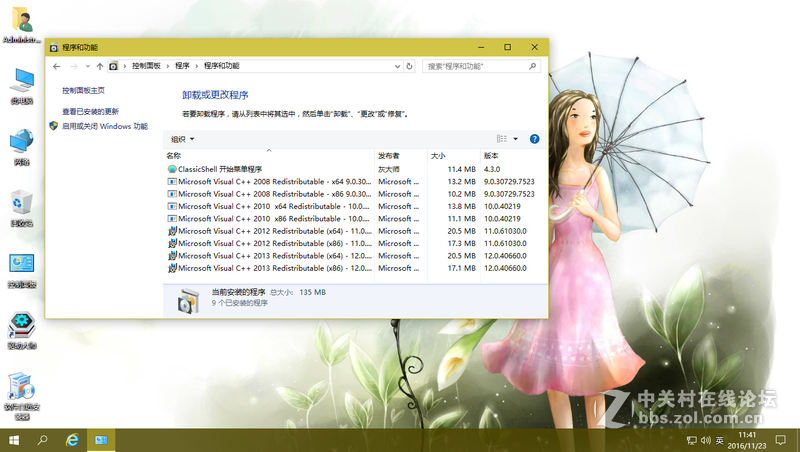Image resolution: width=800 pixels, height=452 pixels.
Task: Open the This PC desktop icon
Action: [22, 86]
